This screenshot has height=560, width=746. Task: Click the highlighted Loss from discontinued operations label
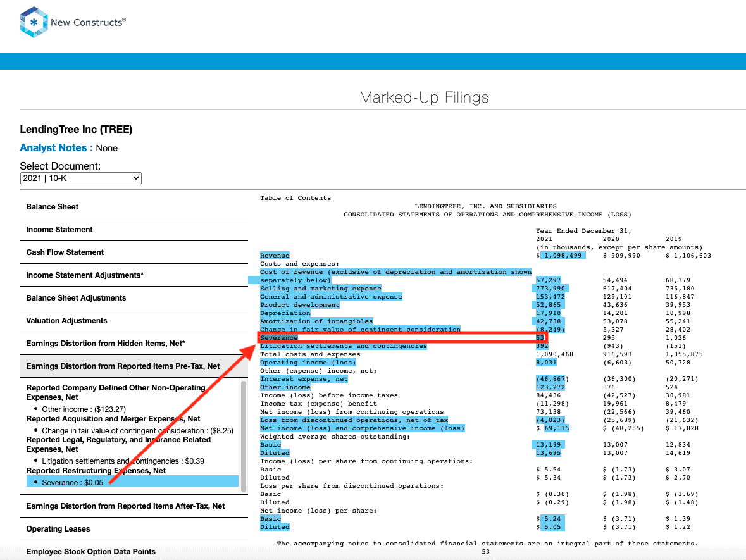tap(354, 420)
